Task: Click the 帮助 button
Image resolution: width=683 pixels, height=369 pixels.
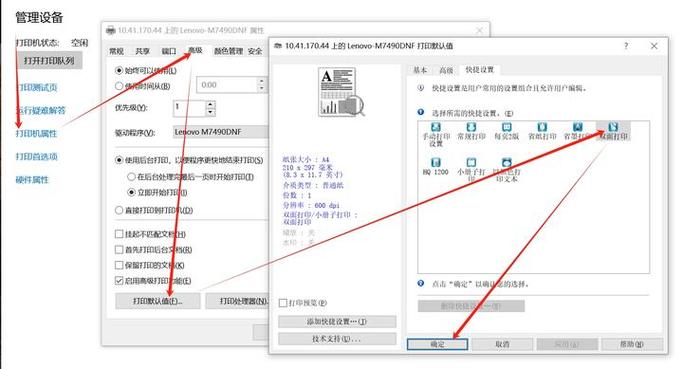Action: pos(632,344)
